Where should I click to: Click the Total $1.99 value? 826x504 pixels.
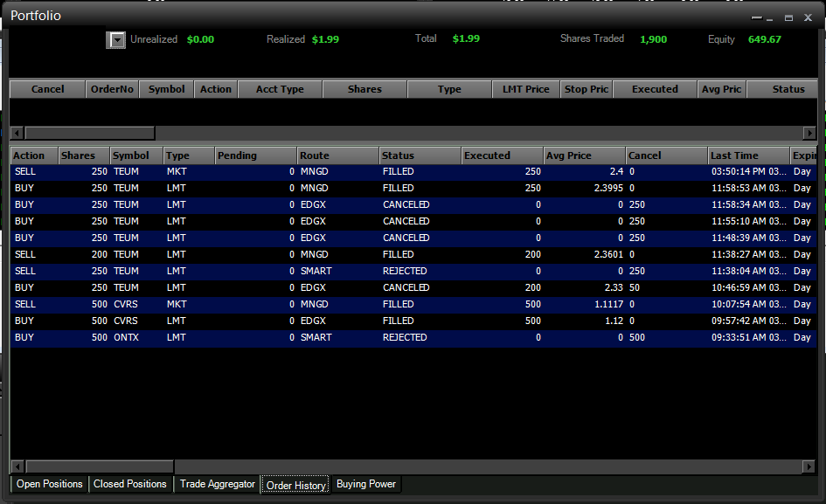pos(466,39)
